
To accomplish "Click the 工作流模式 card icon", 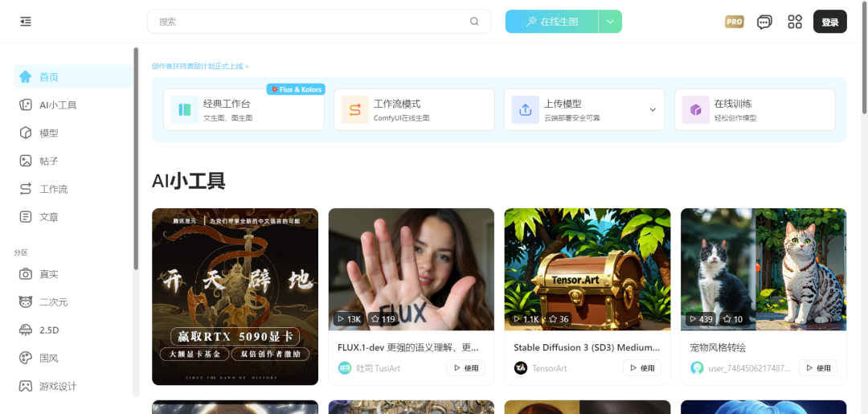I will click(x=355, y=109).
